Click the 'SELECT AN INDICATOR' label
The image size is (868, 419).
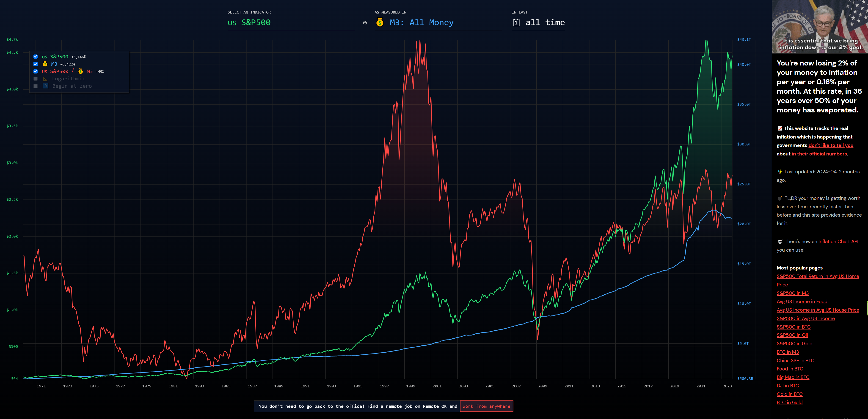pos(249,12)
